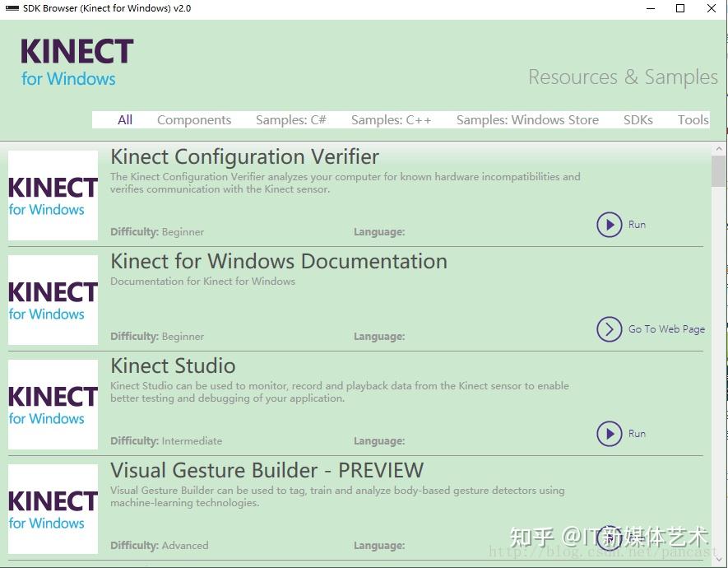Viewport: 728px width, 568px height.
Task: Open the Samples: C++ tab
Action: pyautogui.click(x=391, y=119)
